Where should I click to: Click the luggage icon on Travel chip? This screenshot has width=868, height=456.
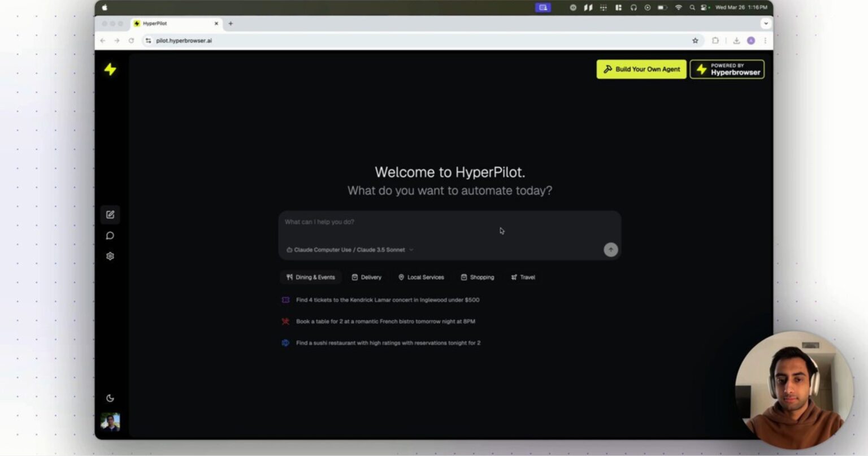pos(513,277)
